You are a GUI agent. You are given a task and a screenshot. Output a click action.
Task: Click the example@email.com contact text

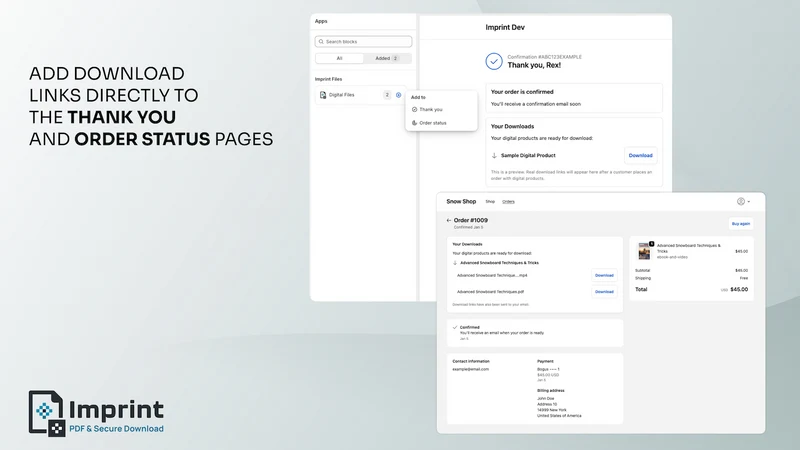pos(470,369)
